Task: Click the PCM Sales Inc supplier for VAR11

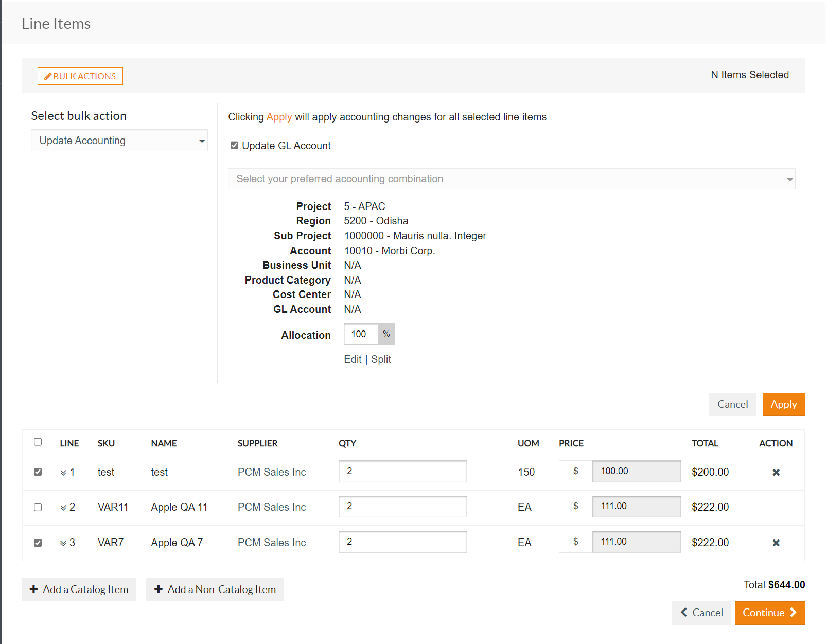Action: (272, 507)
